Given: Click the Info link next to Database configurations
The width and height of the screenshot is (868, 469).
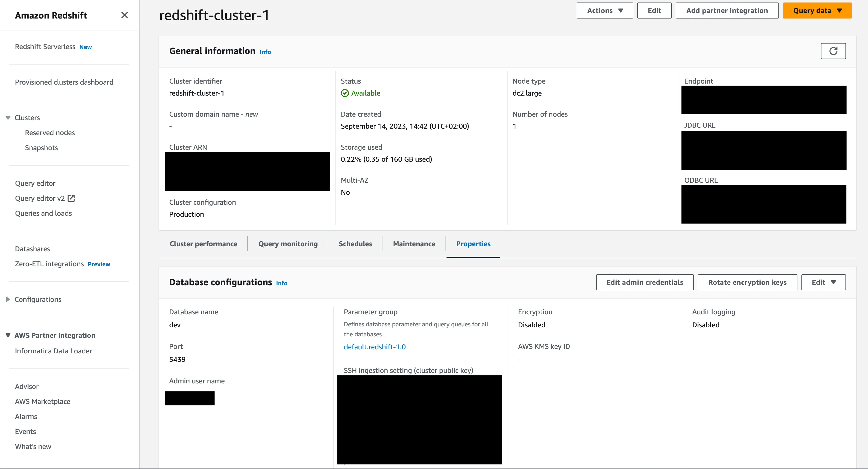Looking at the screenshot, I should click(x=282, y=283).
